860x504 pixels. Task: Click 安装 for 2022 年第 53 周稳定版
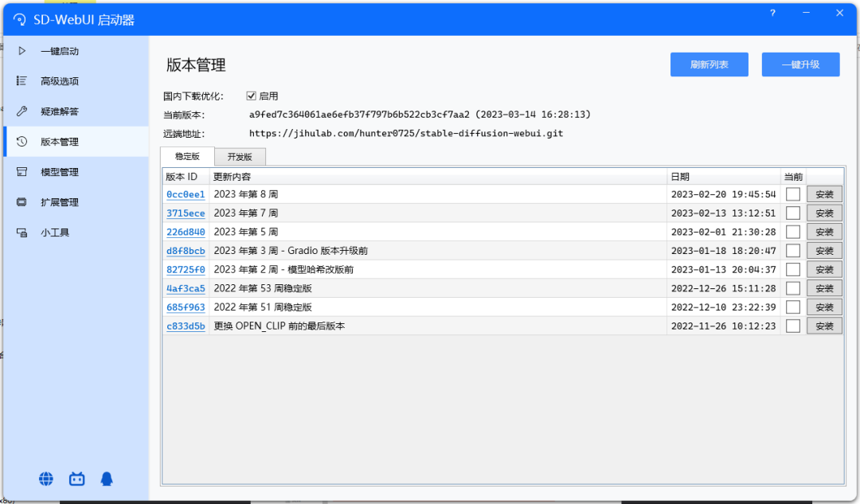[824, 288]
